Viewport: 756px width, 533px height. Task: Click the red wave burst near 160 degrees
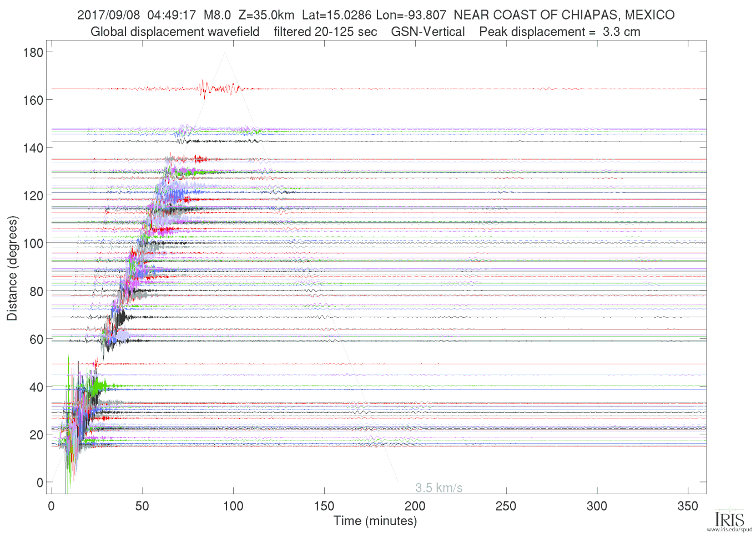[x=205, y=88]
